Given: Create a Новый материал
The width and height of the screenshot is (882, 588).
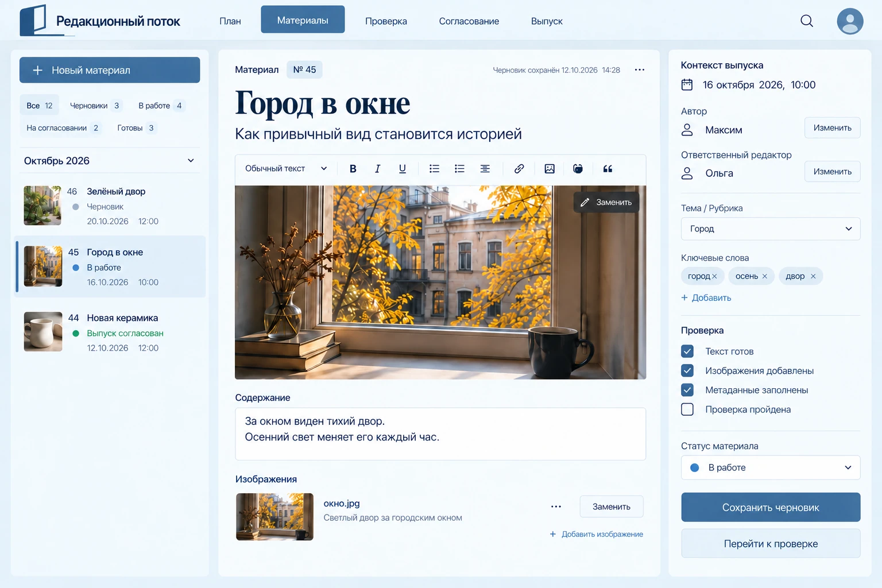Looking at the screenshot, I should 110,70.
